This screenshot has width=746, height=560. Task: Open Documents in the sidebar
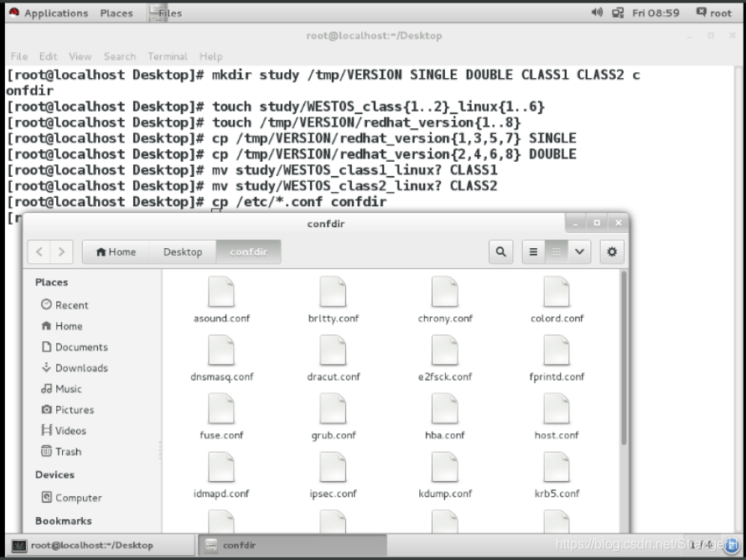(75, 347)
